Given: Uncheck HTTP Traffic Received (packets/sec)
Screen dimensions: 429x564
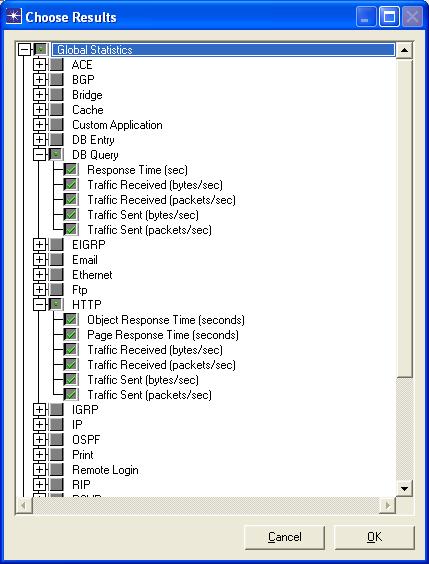Looking at the screenshot, I should (71, 365).
